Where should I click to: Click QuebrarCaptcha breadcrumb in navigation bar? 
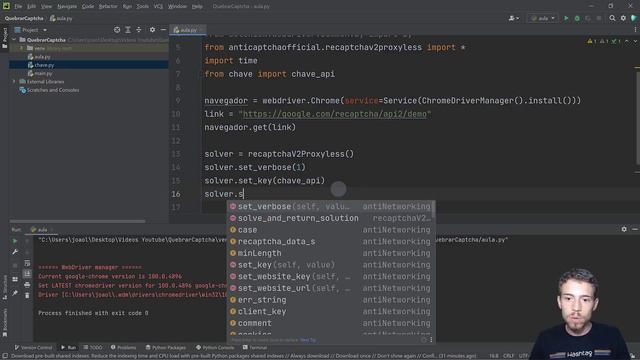(24, 18)
